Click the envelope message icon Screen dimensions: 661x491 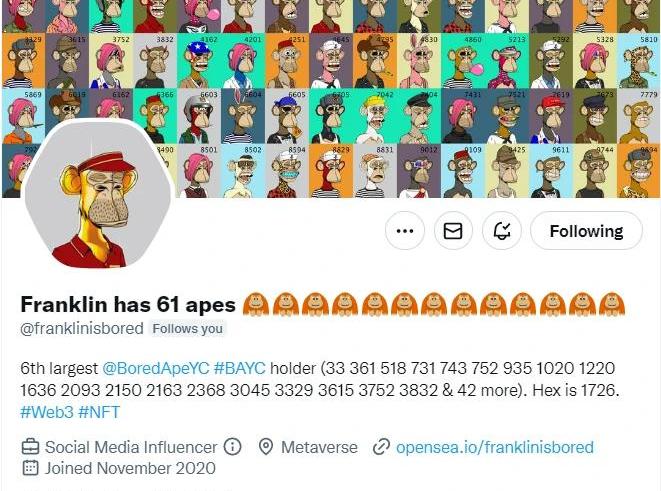tap(453, 231)
